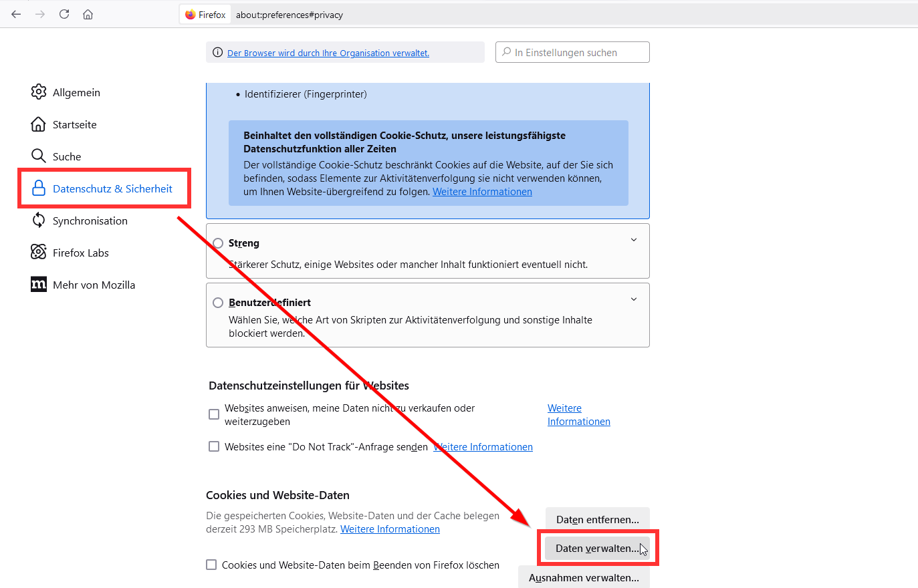
Task: Reload the page with the refresh icon
Action: pyautogui.click(x=64, y=14)
